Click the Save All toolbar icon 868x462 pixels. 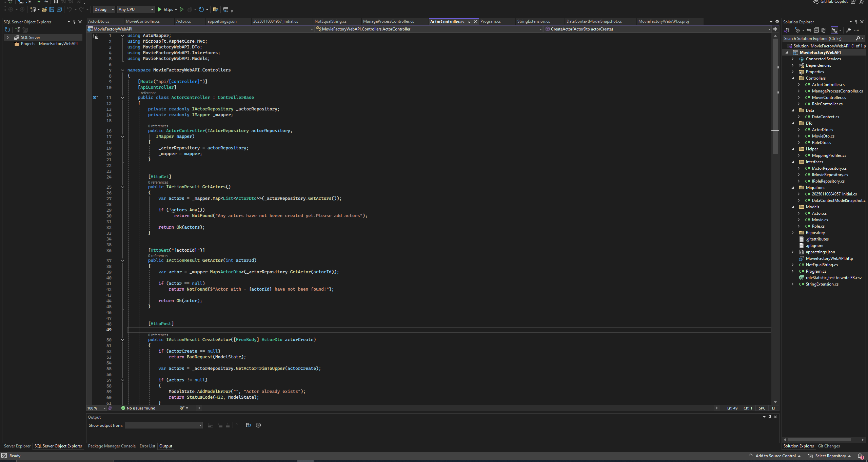(x=59, y=9)
